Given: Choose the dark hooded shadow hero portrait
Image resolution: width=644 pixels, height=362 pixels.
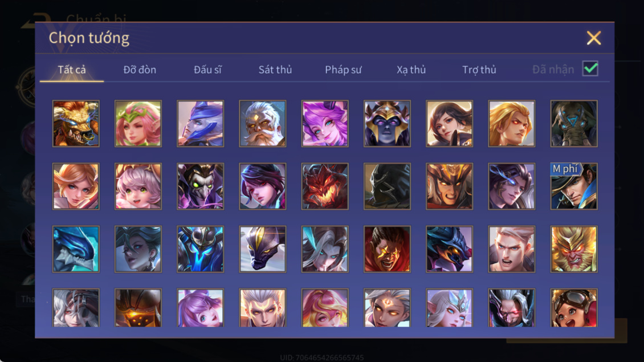Looking at the screenshot, I should click(387, 186).
